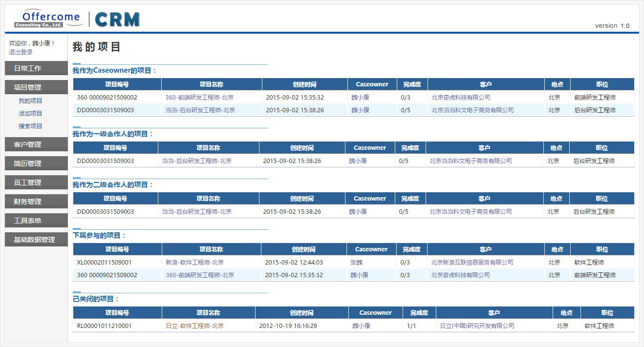The width and height of the screenshot is (644, 347).
Task: Click 日立(中国)研究开发有限公司 customer link
Action: point(477,326)
